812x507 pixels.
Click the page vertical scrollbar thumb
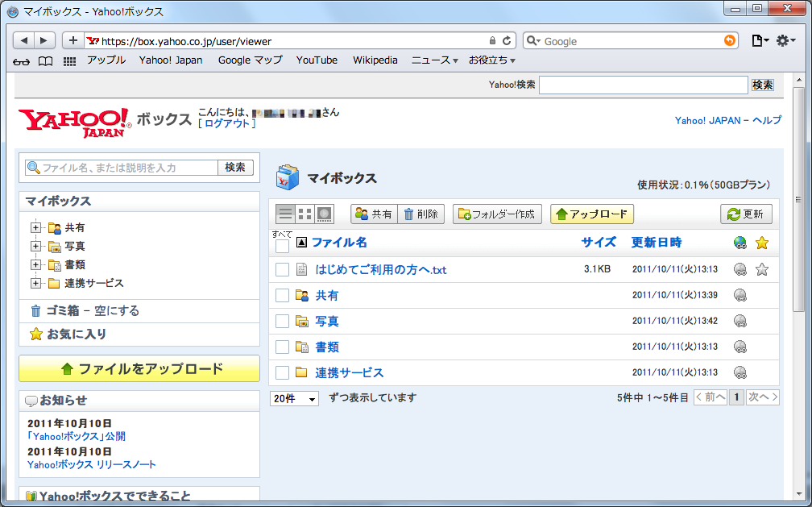tap(798, 200)
